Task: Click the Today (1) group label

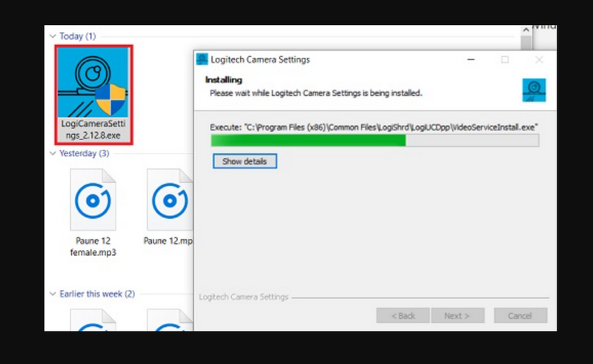Action: click(x=78, y=36)
